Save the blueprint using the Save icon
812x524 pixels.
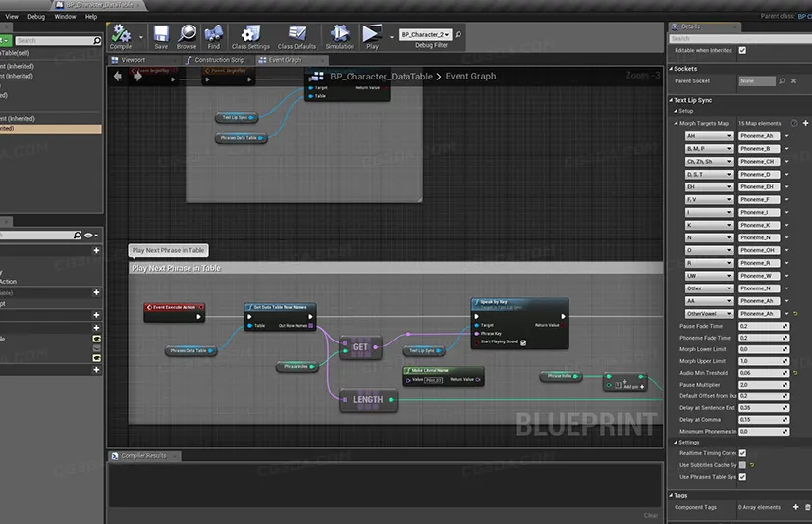pos(161,36)
